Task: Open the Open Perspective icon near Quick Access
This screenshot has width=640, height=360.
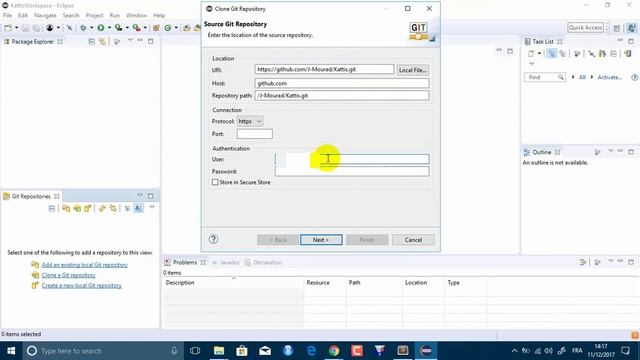Action: [x=617, y=28]
